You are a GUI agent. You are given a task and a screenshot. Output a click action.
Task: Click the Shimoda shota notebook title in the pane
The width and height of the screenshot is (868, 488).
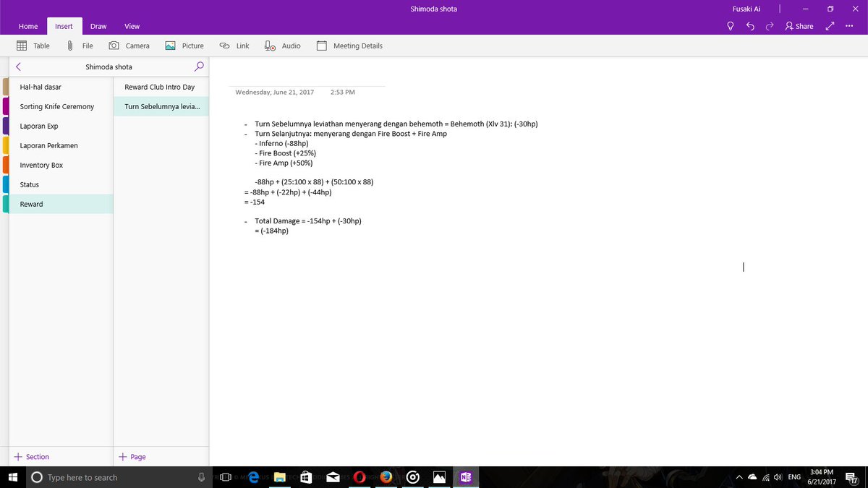click(109, 67)
